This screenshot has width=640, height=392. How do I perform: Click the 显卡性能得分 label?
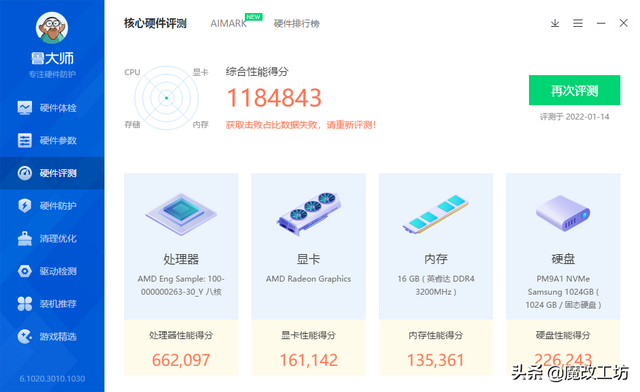click(309, 336)
